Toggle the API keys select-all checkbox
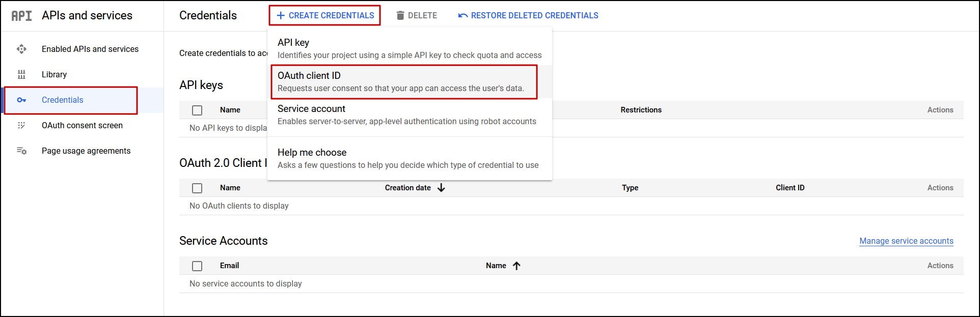 click(x=197, y=110)
